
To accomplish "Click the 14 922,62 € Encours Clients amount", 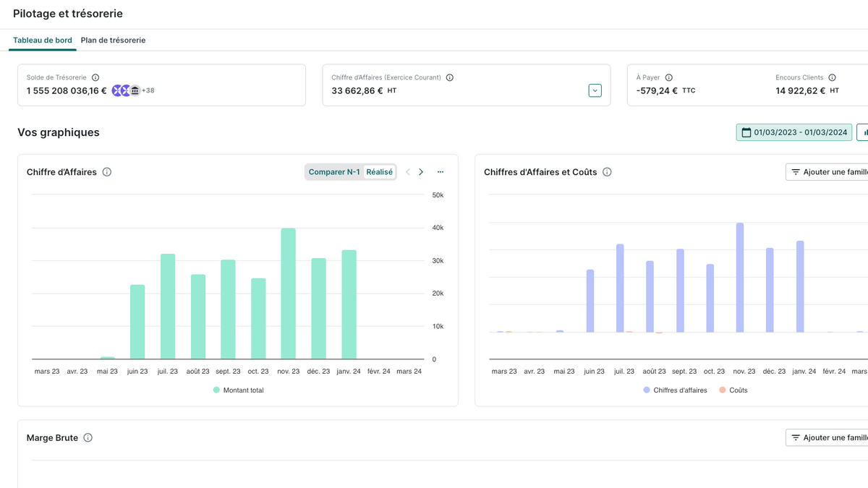I will point(800,91).
